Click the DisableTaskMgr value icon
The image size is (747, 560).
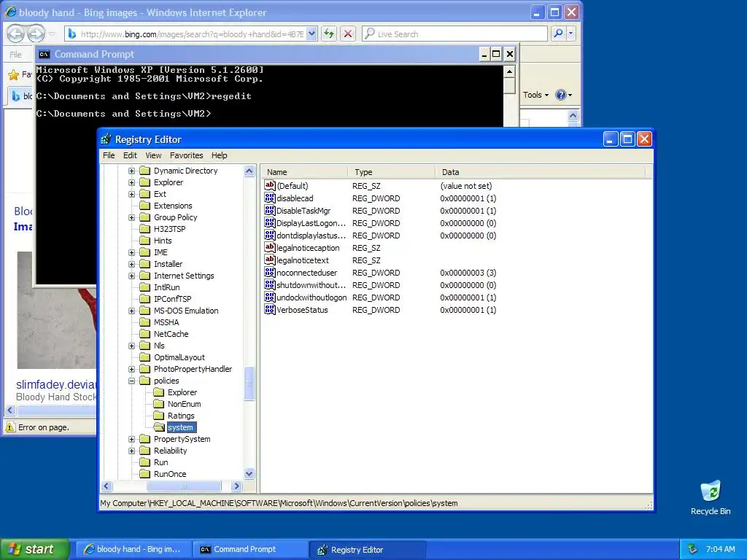click(x=270, y=211)
